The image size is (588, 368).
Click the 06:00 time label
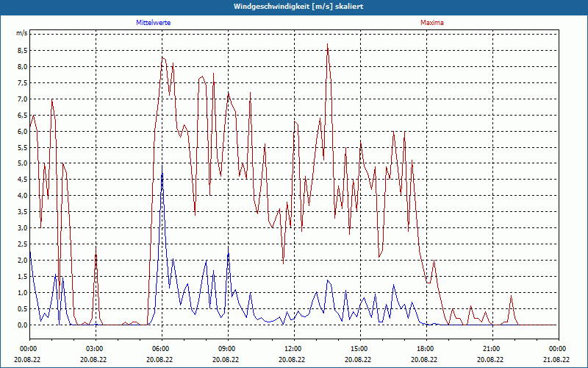pos(159,349)
